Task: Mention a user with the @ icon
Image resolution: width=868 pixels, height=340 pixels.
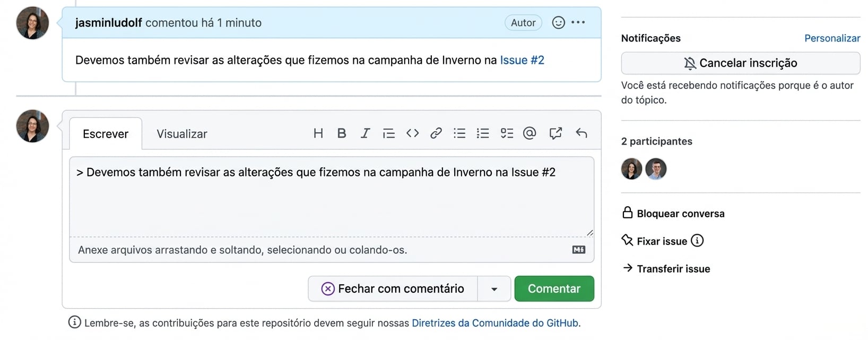Action: point(530,133)
